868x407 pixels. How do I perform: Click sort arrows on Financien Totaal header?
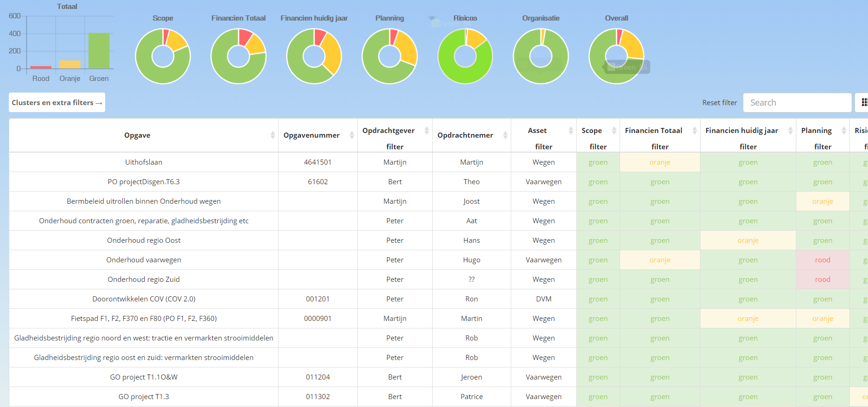[694, 131]
